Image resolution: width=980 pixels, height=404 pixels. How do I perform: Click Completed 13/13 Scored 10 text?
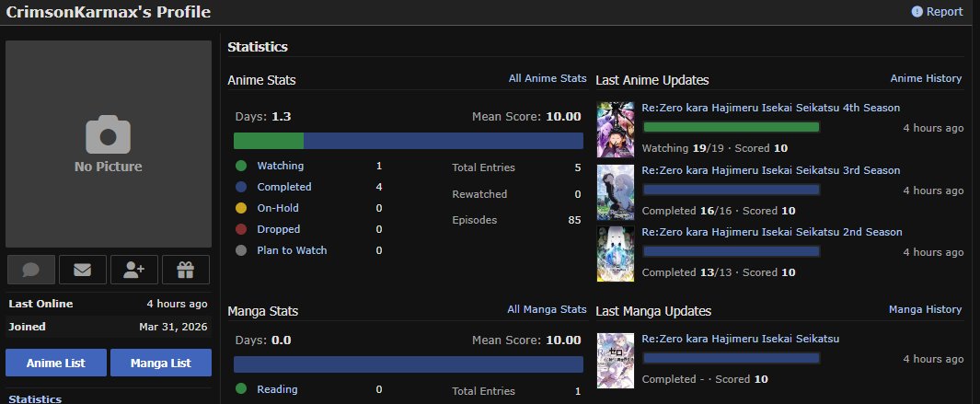[718, 272]
